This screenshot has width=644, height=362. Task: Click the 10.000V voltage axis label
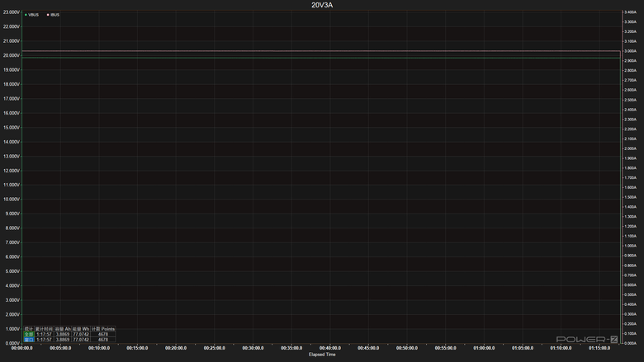point(11,200)
